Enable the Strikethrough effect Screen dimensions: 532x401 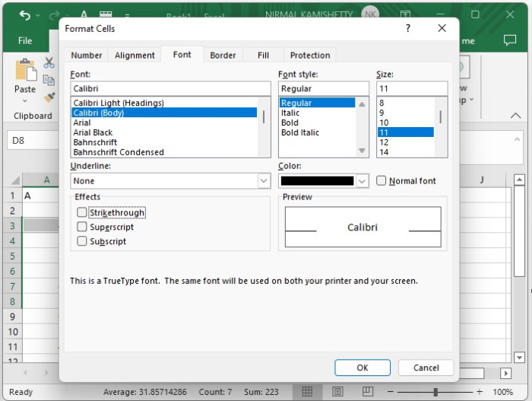tap(82, 212)
